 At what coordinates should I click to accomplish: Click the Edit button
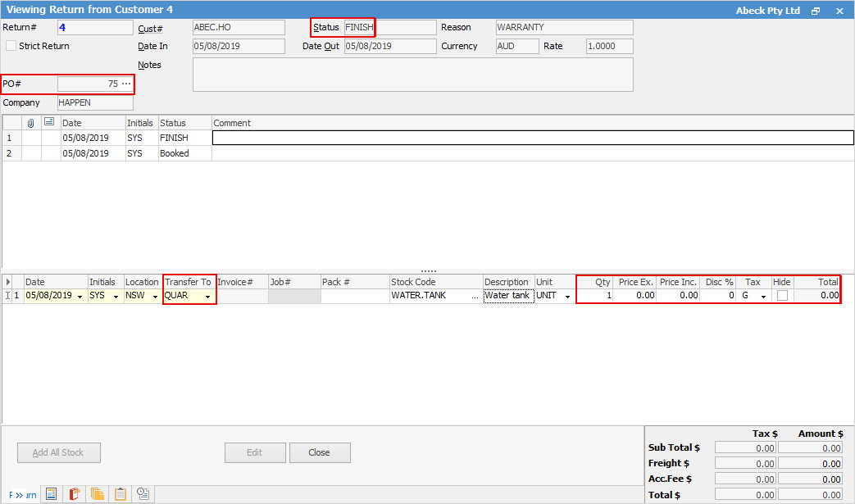point(255,452)
